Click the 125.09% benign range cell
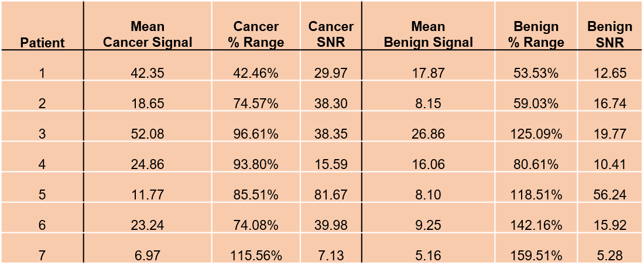The image size is (644, 272). click(x=536, y=134)
